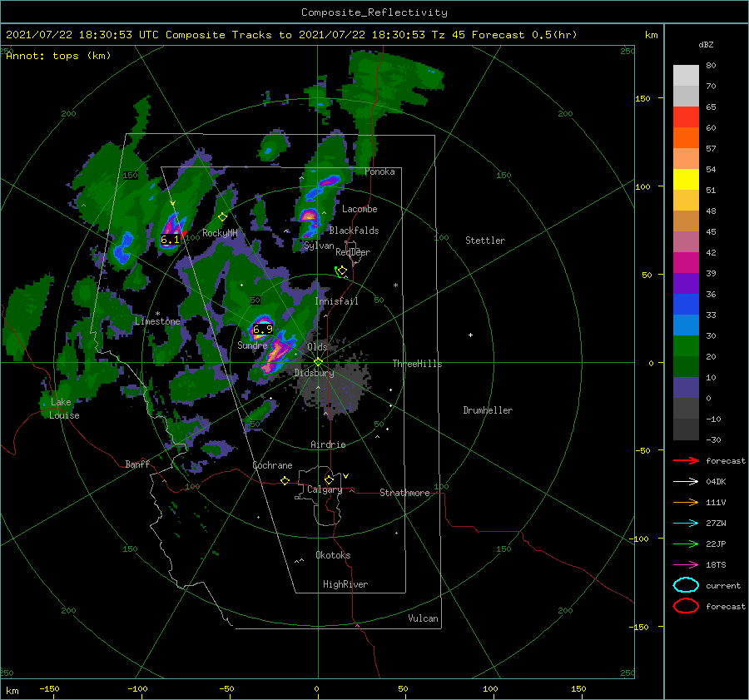Viewport: 749px width, 700px height.
Task: Click the Okotoks label
Action: click(333, 555)
